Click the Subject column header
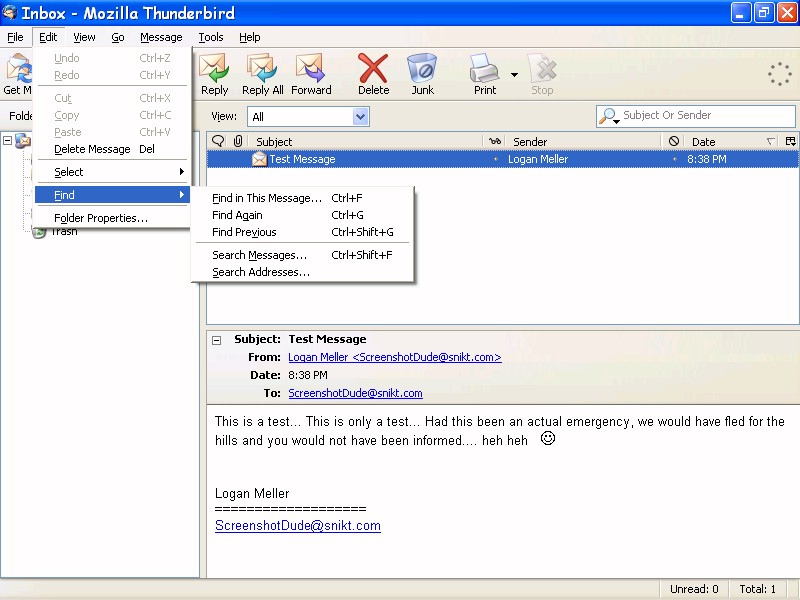Image resolution: width=800 pixels, height=600 pixels. [367, 141]
